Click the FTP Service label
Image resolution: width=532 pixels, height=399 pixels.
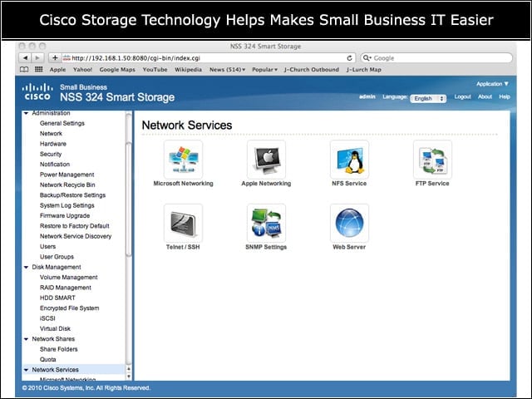point(432,184)
